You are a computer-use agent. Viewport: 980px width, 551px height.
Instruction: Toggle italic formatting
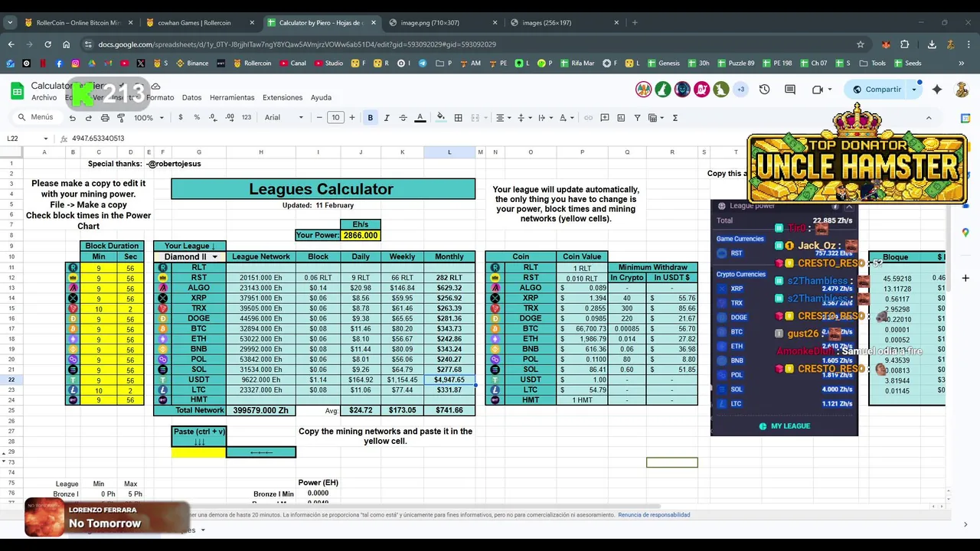tap(387, 118)
